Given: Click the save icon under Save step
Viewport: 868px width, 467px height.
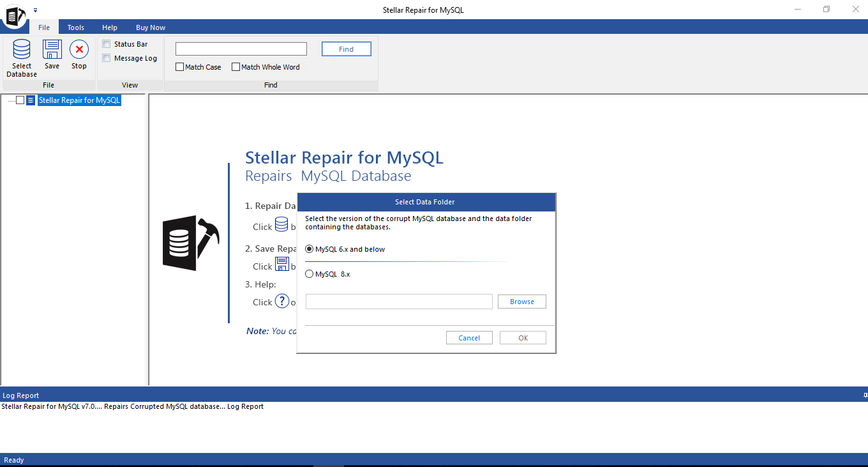Looking at the screenshot, I should point(282,264).
